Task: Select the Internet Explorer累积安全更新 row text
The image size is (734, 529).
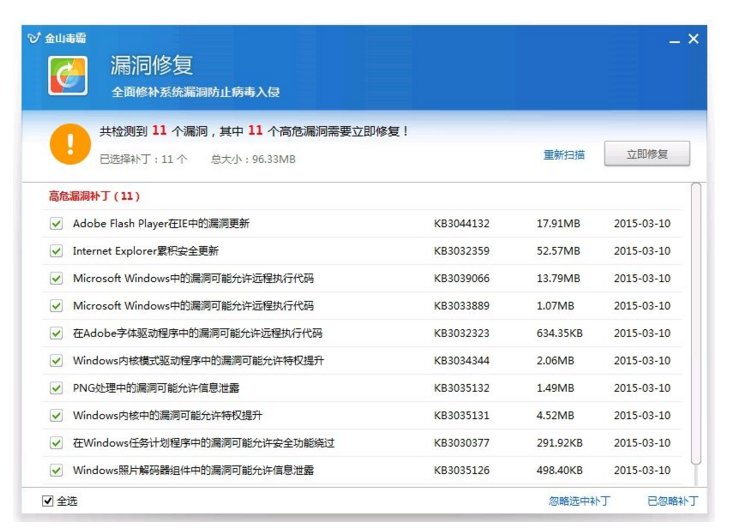Action: tap(146, 251)
